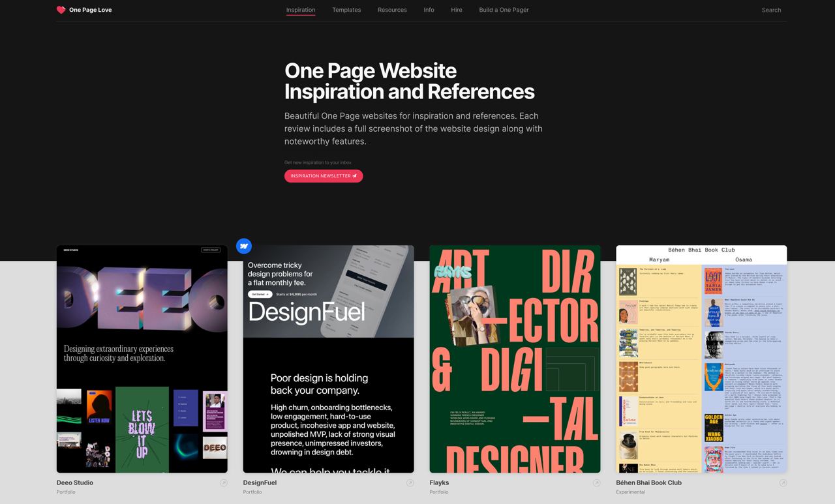The width and height of the screenshot is (835, 504).
Task: Open the Béhen Bhai Book Club thumbnail
Action: click(x=701, y=359)
